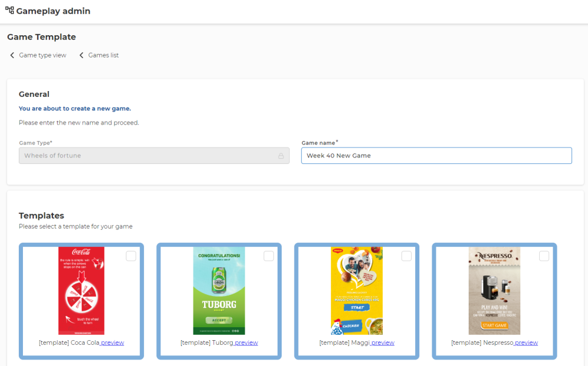Tick the Coca Cola template checkbox
Screen dimensions: 588x366
(x=131, y=256)
